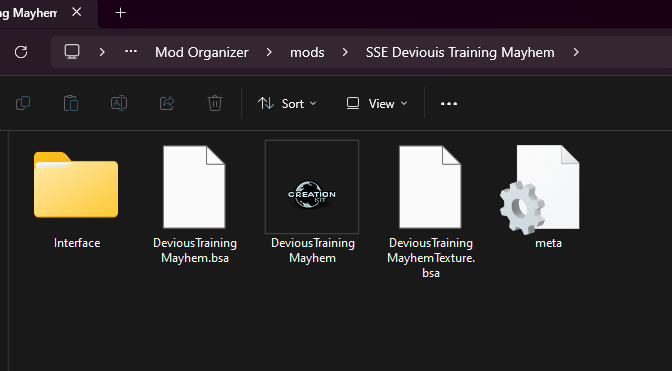672x371 pixels.
Task: Click the DeviousTrainingMayhem.bsa name label
Action: [195, 251]
